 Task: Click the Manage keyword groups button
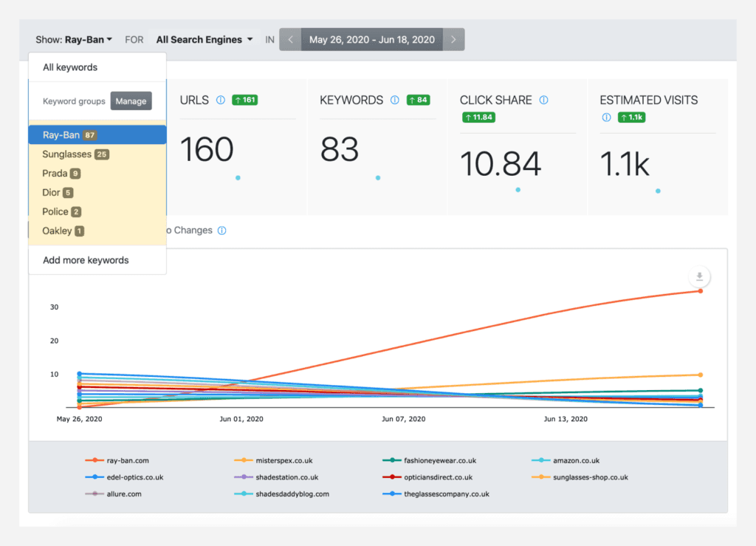click(131, 100)
